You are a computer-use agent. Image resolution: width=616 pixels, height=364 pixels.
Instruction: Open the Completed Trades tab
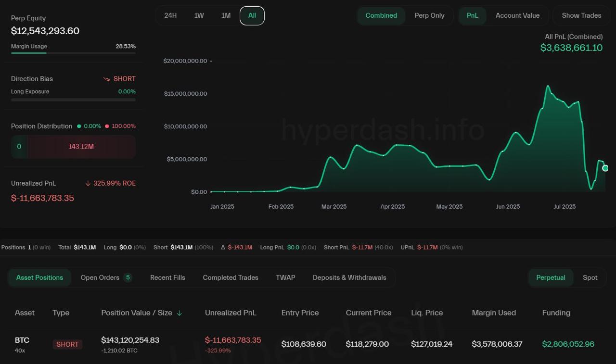[x=231, y=277]
